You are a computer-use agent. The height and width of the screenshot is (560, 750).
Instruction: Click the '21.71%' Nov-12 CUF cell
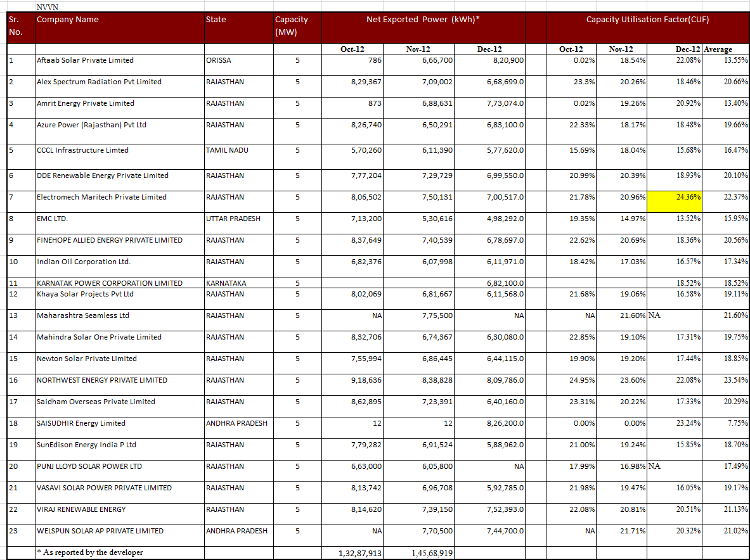622,535
